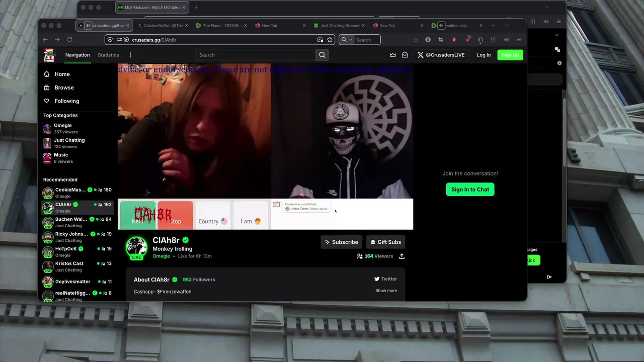
Task: Click the crusaders.gg URL address bar
Action: coord(220,40)
